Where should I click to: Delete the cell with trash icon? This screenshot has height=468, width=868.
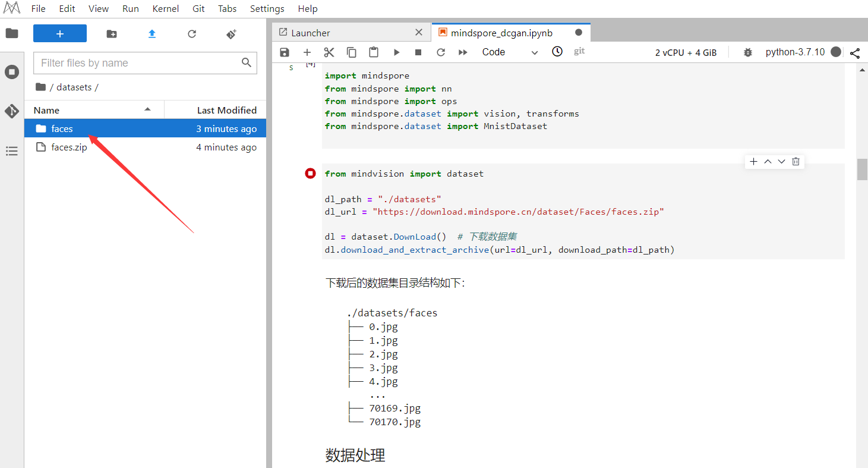click(796, 162)
